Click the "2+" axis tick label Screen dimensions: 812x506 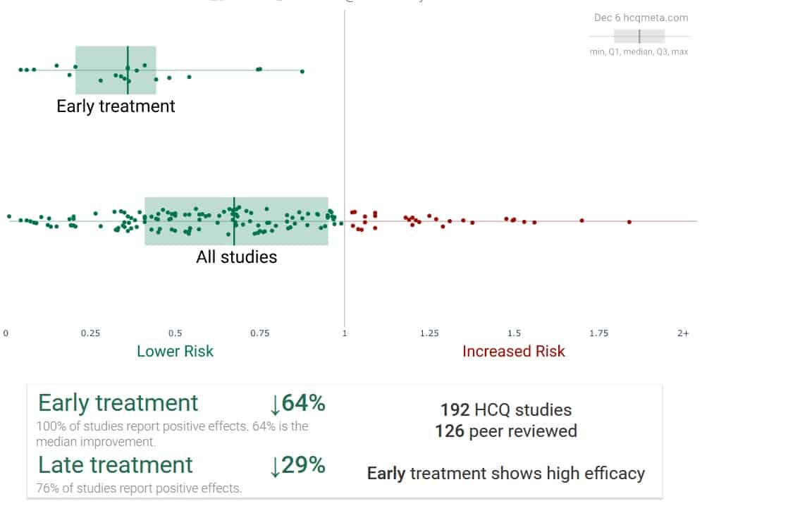tap(682, 333)
